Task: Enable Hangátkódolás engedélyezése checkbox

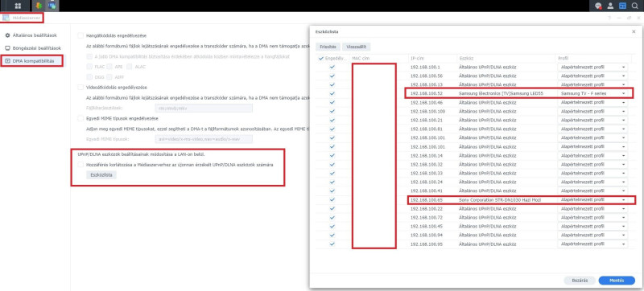Action: pos(80,35)
